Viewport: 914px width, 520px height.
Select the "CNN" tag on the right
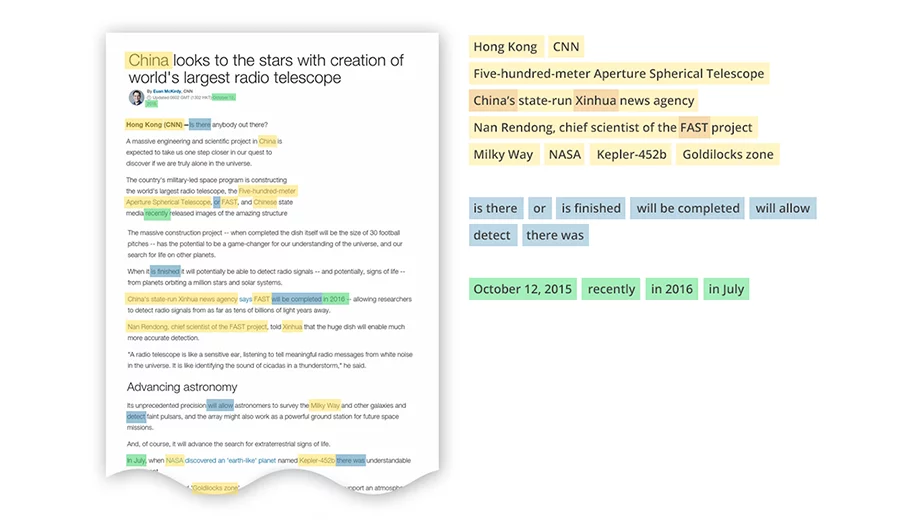566,47
